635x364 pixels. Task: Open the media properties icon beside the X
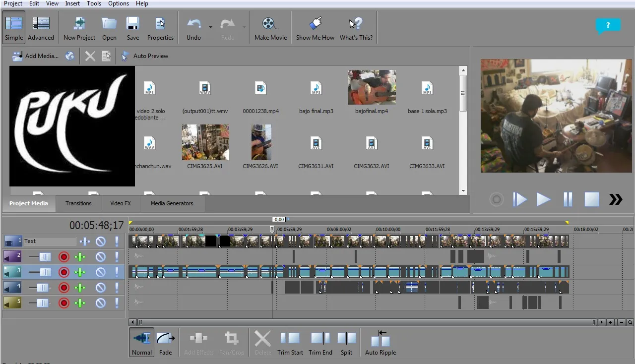click(x=106, y=56)
